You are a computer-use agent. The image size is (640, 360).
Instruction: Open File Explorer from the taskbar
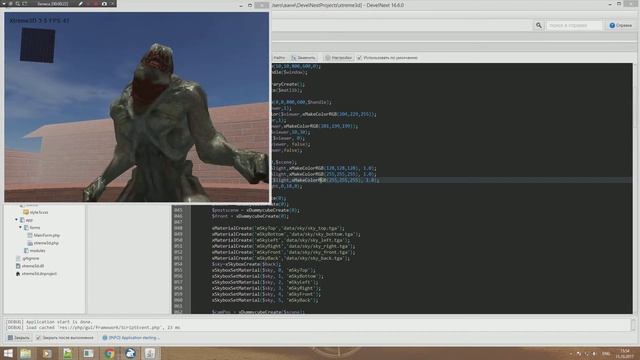[x=26, y=353]
